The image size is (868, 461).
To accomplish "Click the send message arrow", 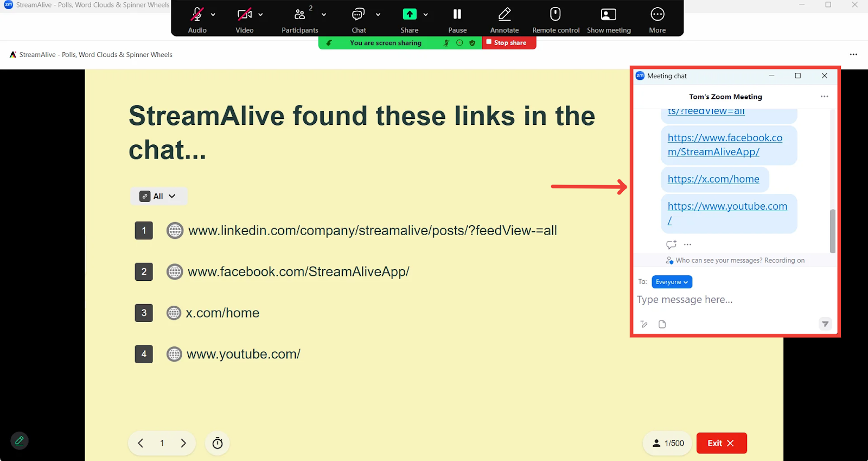I will [825, 324].
